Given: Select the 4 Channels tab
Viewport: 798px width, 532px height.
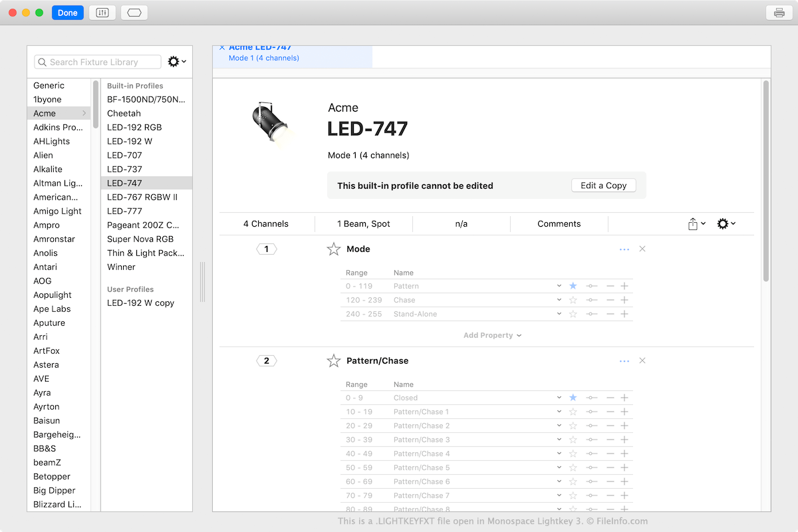Looking at the screenshot, I should tap(266, 224).
